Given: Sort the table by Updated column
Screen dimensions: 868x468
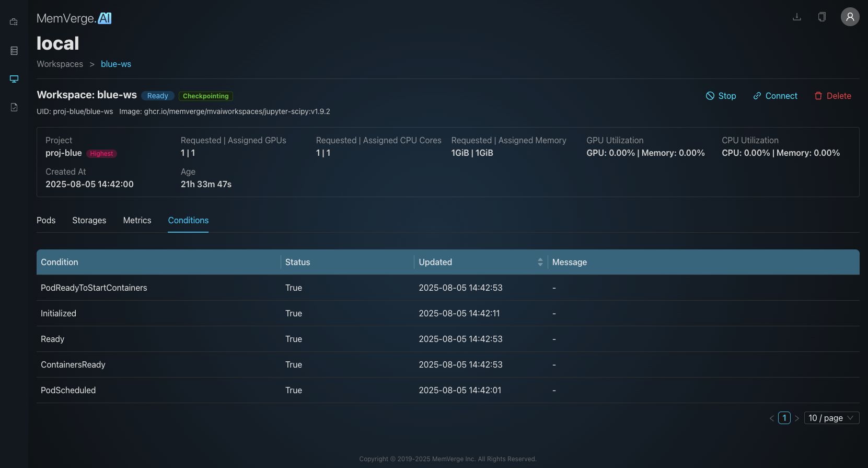Looking at the screenshot, I should pos(540,262).
